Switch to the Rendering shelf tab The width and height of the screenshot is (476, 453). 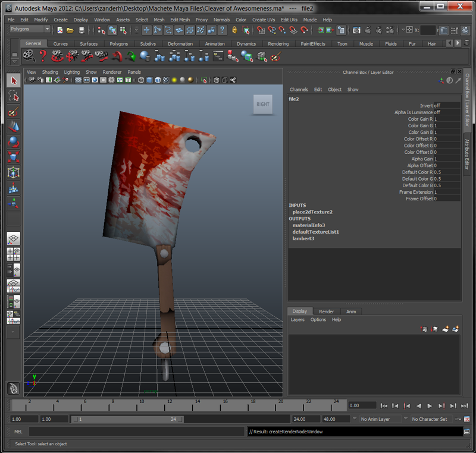[x=278, y=43]
